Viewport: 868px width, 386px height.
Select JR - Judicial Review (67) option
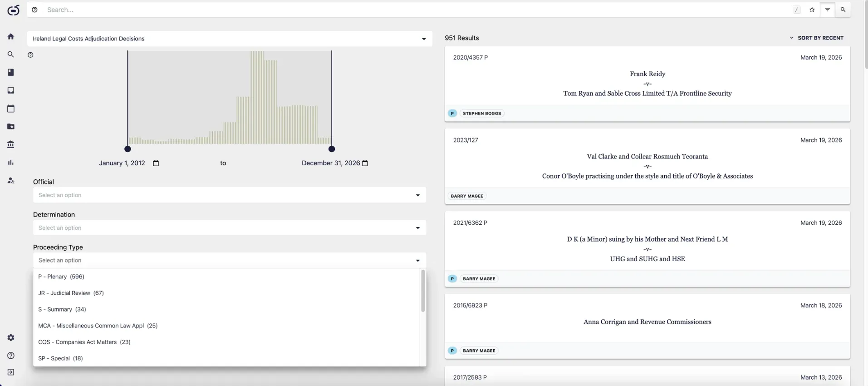pyautogui.click(x=226, y=293)
